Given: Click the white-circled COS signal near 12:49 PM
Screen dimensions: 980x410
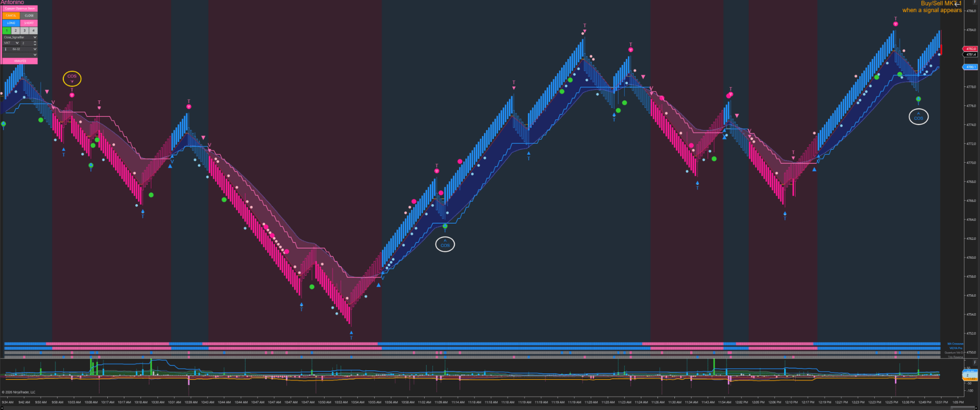Looking at the screenshot, I should tap(919, 117).
